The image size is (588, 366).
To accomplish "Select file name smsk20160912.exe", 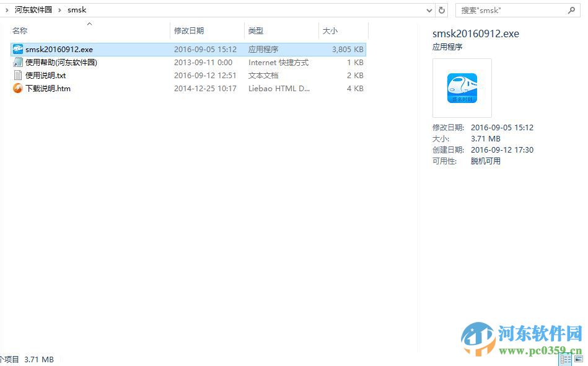I will click(x=59, y=49).
